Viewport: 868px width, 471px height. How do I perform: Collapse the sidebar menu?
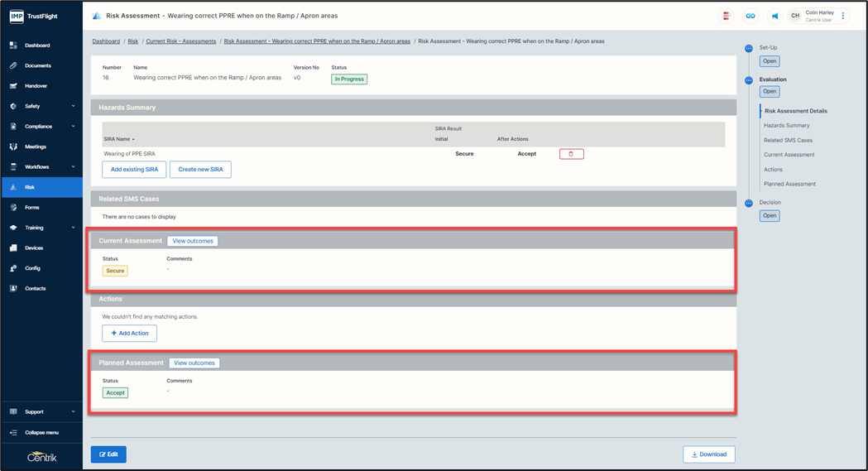pyautogui.click(x=41, y=432)
